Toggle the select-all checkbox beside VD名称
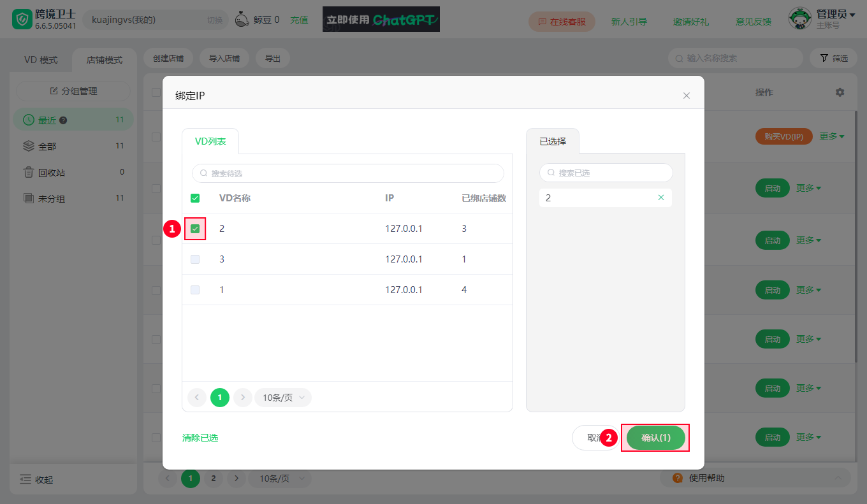 [x=195, y=198]
